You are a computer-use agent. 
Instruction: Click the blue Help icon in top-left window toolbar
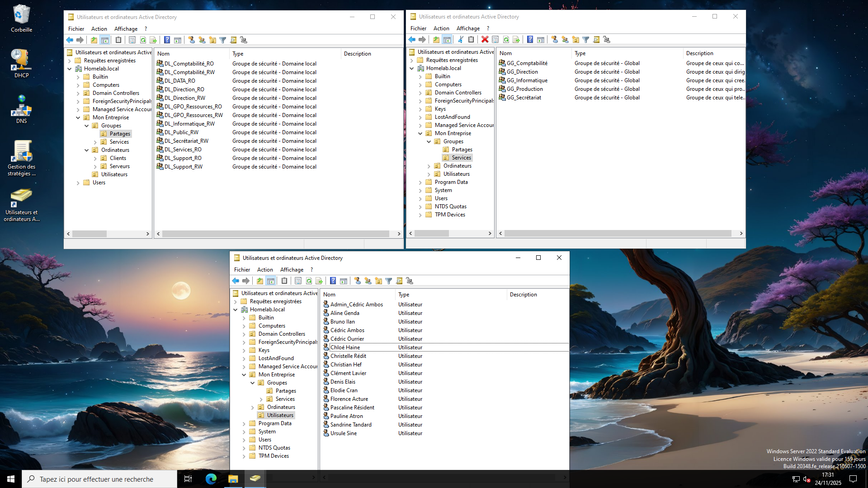[x=167, y=40]
